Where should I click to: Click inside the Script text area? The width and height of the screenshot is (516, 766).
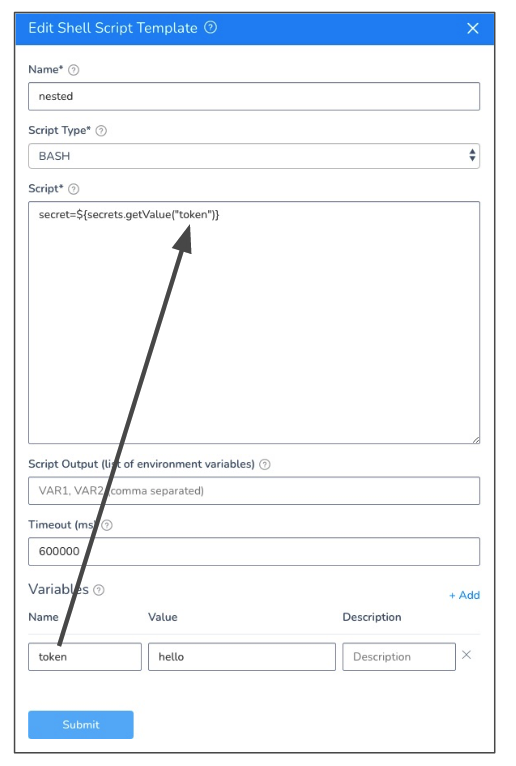(x=254, y=322)
